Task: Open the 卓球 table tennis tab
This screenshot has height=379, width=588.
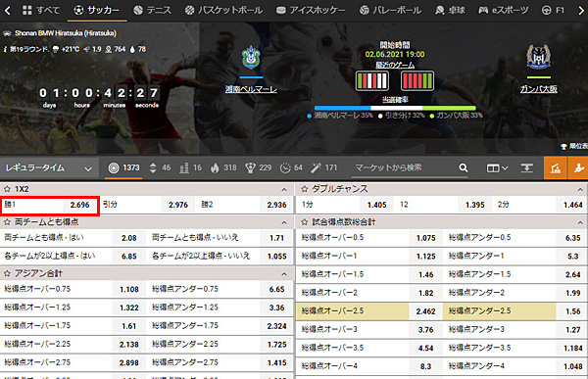Action: [x=450, y=10]
